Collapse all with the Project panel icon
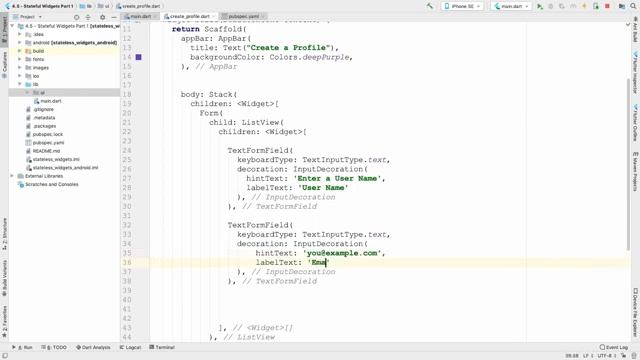The image size is (640, 360). pos(88,17)
